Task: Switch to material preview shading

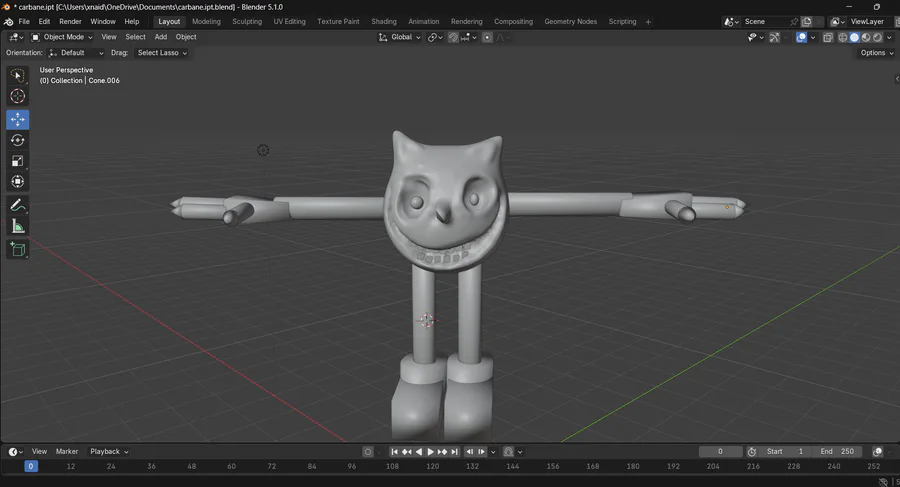Action: [x=866, y=37]
